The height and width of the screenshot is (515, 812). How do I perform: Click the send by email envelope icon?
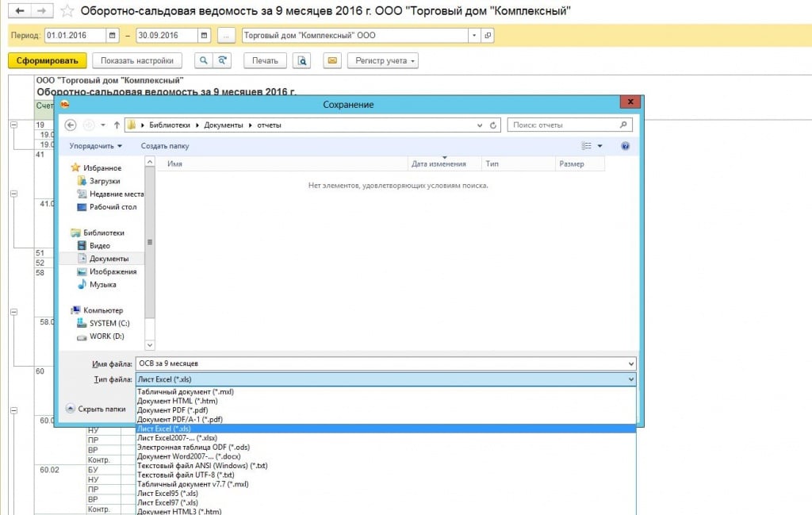click(x=332, y=61)
